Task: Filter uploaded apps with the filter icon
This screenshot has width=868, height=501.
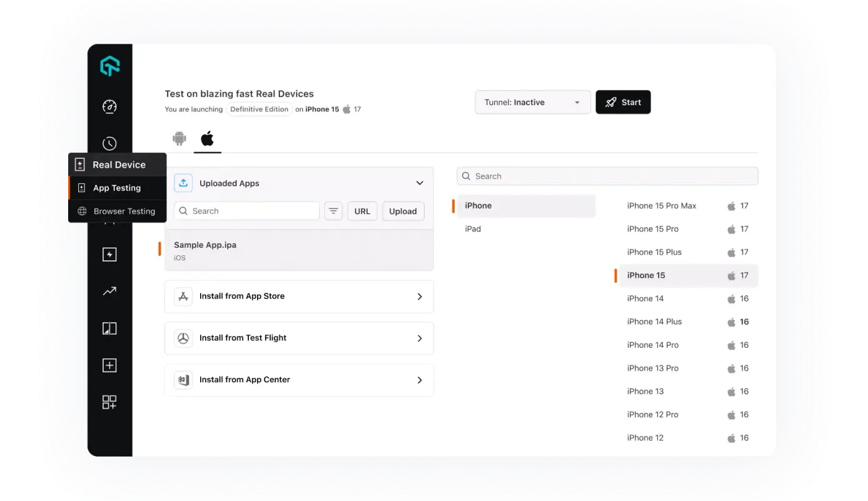Action: [334, 211]
